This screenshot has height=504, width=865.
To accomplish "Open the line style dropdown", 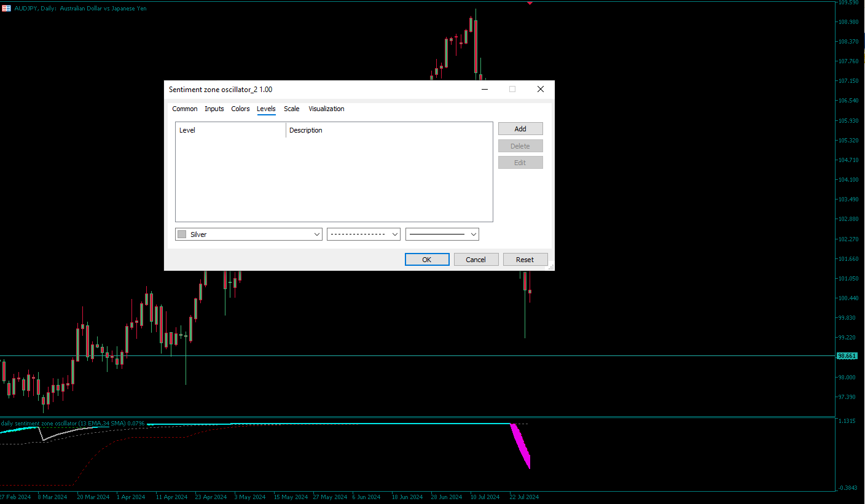I will (395, 234).
